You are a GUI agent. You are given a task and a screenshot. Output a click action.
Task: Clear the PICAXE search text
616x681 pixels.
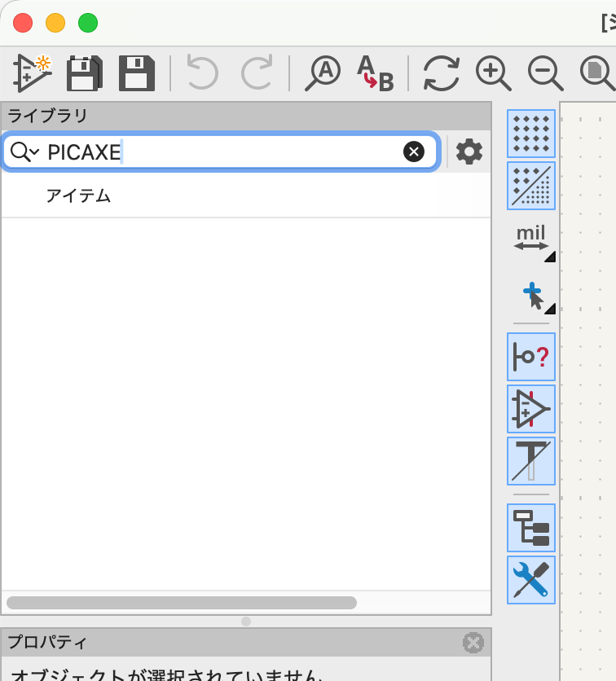point(414,152)
